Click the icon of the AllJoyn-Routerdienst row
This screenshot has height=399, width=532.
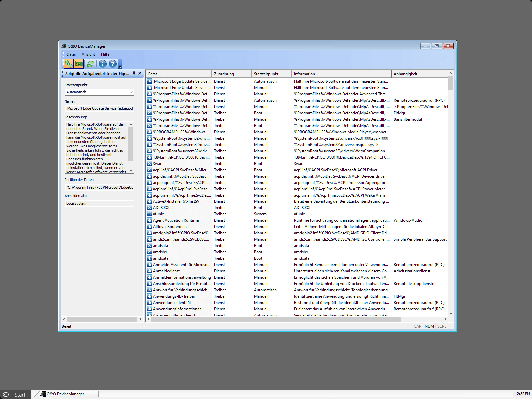point(150,226)
